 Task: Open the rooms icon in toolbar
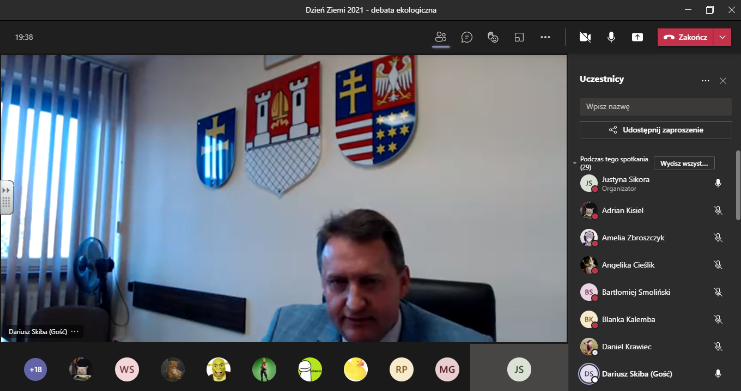pyautogui.click(x=519, y=37)
